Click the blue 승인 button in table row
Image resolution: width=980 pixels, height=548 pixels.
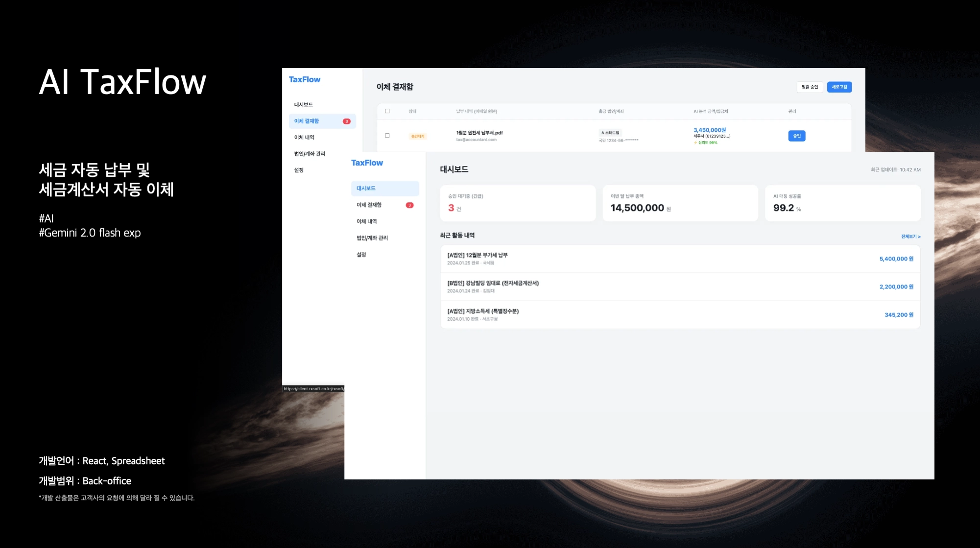click(796, 136)
